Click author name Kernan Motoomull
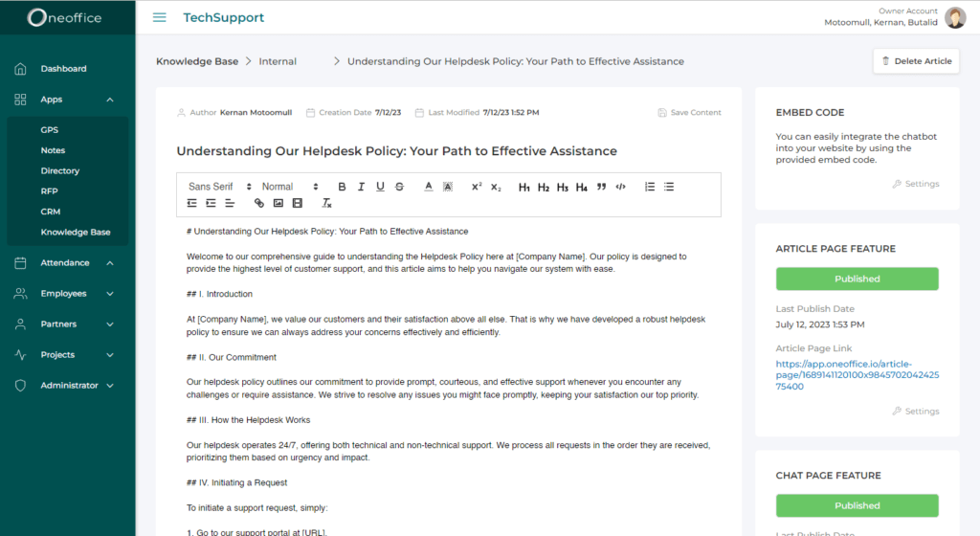 point(256,112)
